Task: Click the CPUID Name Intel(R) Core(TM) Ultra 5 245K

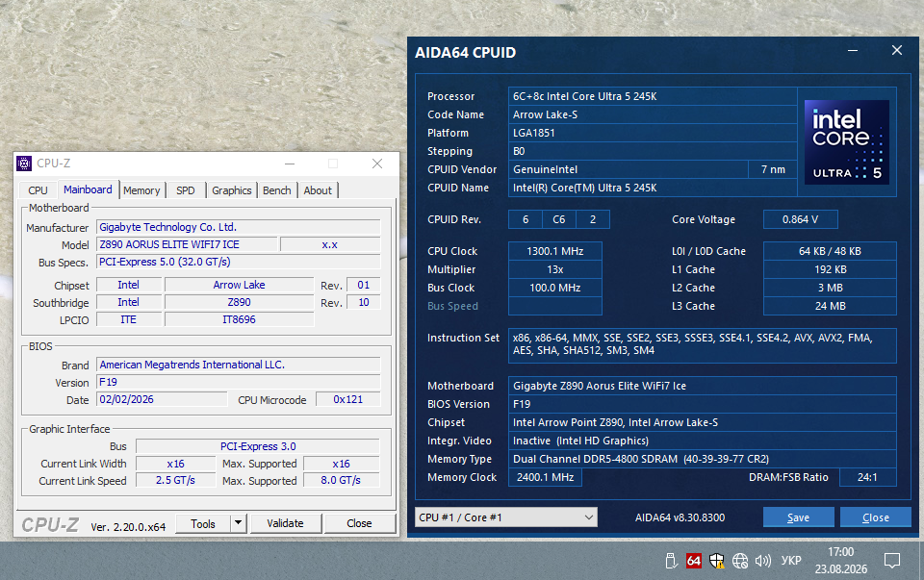Action: coord(653,188)
